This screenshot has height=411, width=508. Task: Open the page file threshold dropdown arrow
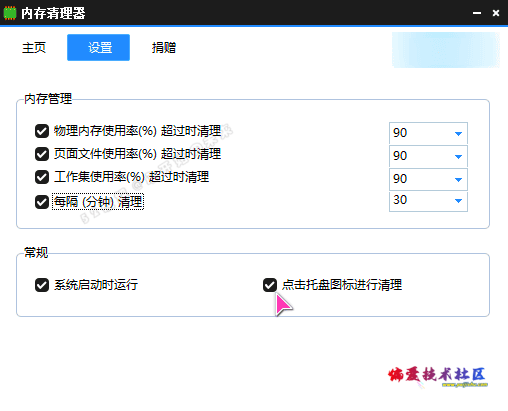(x=458, y=157)
